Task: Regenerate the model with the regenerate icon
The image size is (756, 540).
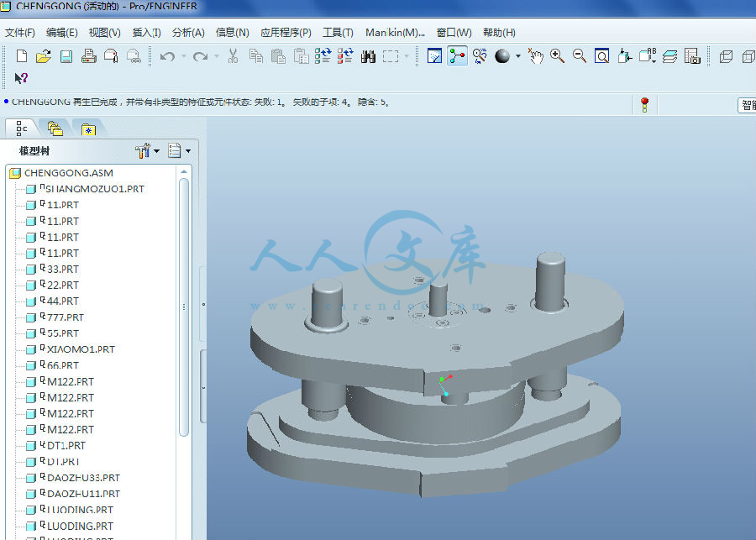Action: (323, 56)
